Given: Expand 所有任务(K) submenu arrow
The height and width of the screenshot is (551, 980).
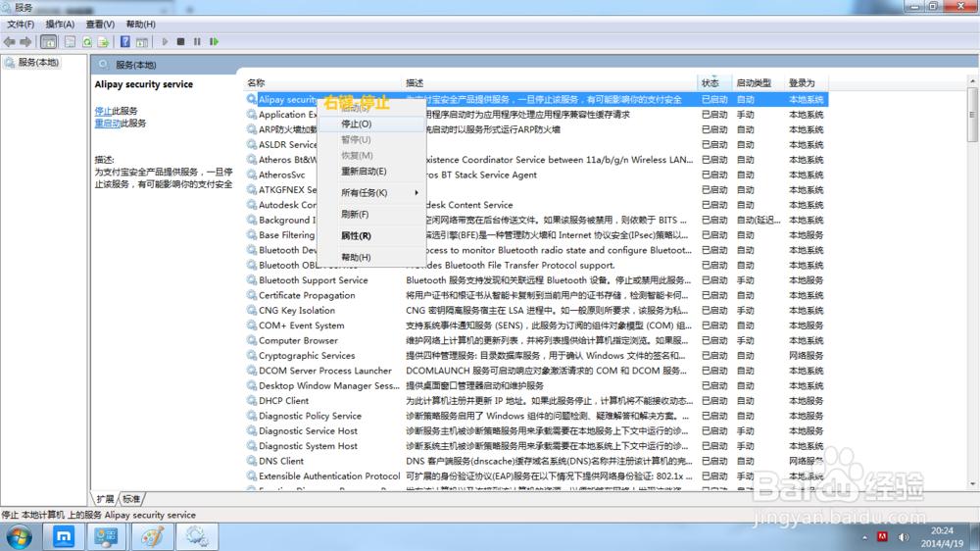Looking at the screenshot, I should [416, 192].
